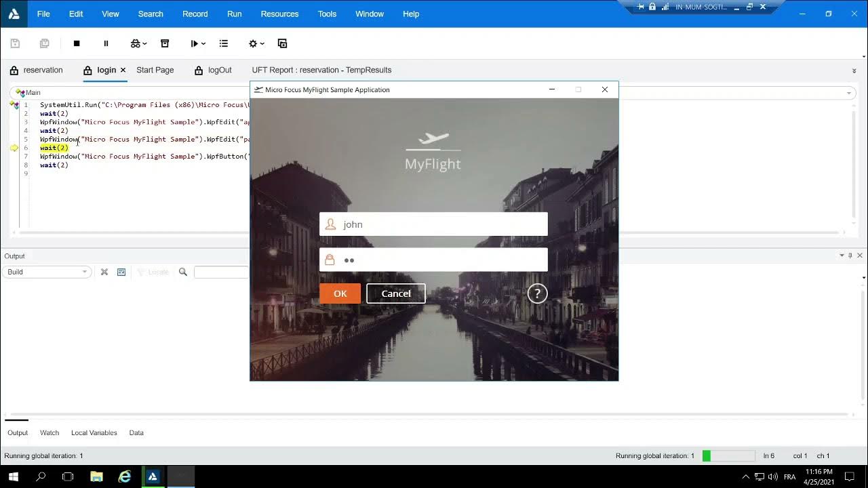Open Task View from the taskbar
Screen dimensions: 868x488
68,476
